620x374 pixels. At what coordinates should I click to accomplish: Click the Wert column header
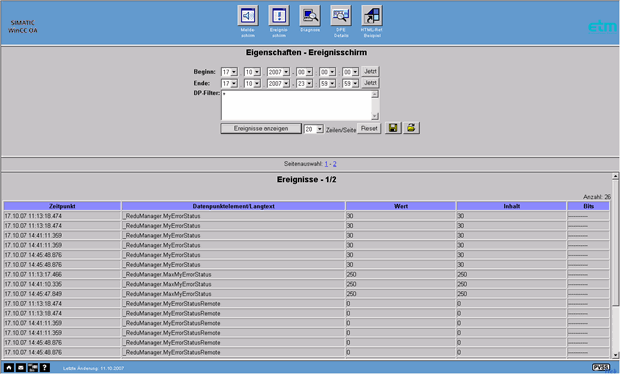[401, 206]
